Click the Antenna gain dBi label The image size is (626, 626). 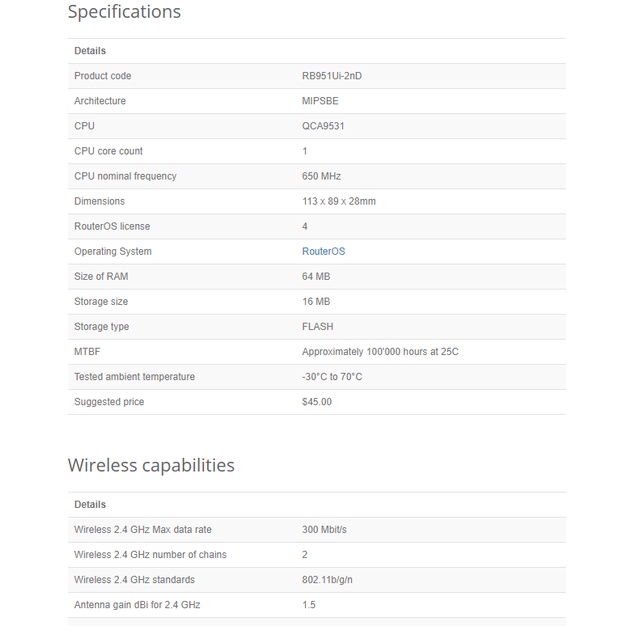tap(137, 604)
